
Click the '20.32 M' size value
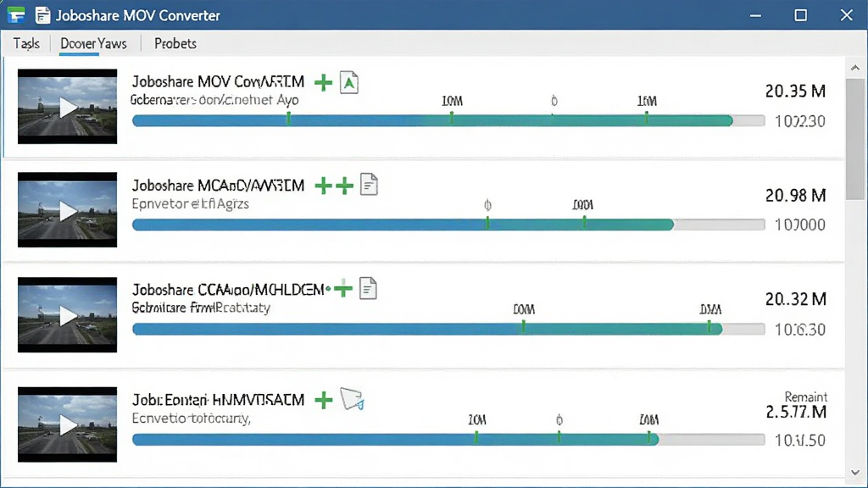795,299
